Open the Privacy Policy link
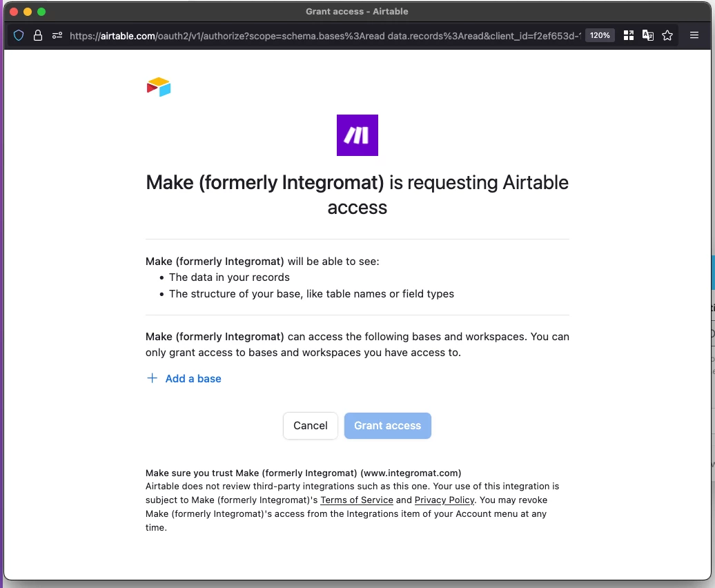Image resolution: width=715 pixels, height=588 pixels. 444,500
